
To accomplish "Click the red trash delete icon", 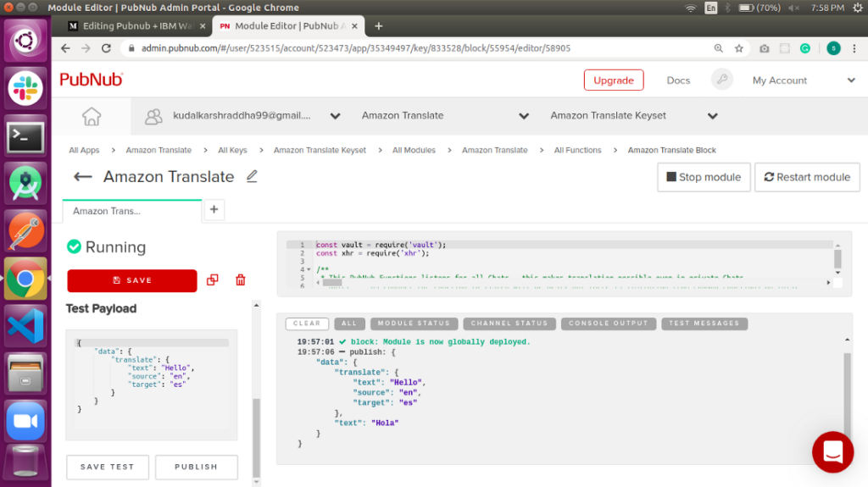I will pos(240,280).
